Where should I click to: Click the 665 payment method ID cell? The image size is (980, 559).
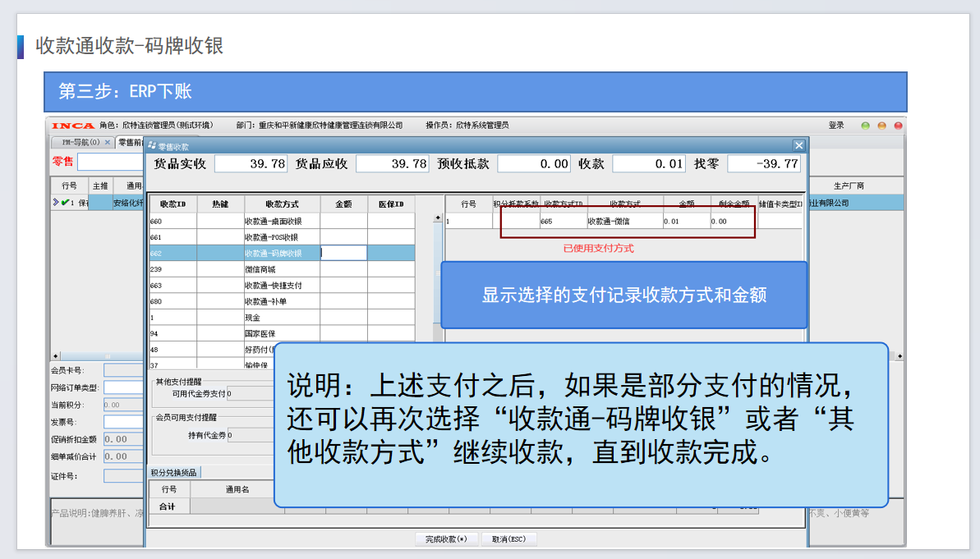click(x=564, y=221)
